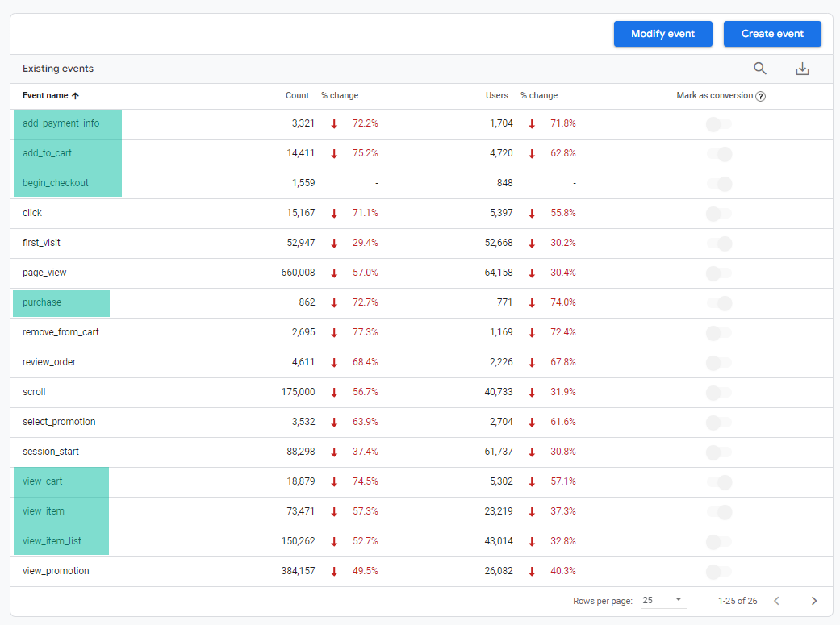Click remove_from_cart event name
The width and height of the screenshot is (840, 625).
(x=61, y=332)
